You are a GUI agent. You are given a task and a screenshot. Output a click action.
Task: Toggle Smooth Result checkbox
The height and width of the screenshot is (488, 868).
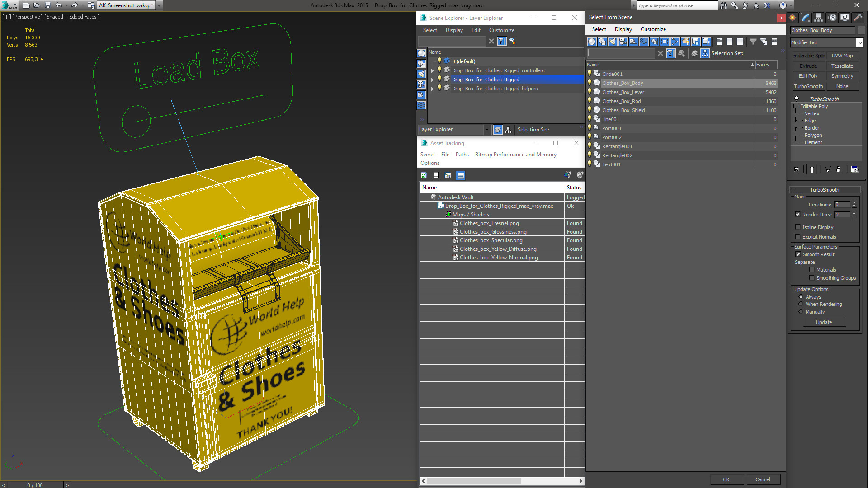[798, 254]
